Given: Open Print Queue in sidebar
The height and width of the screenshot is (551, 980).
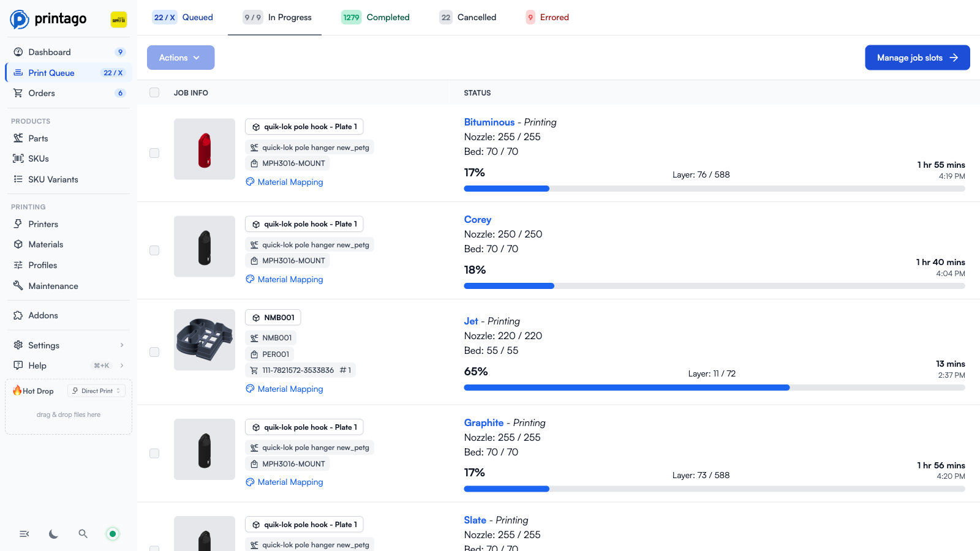Looking at the screenshot, I should 69,72.
